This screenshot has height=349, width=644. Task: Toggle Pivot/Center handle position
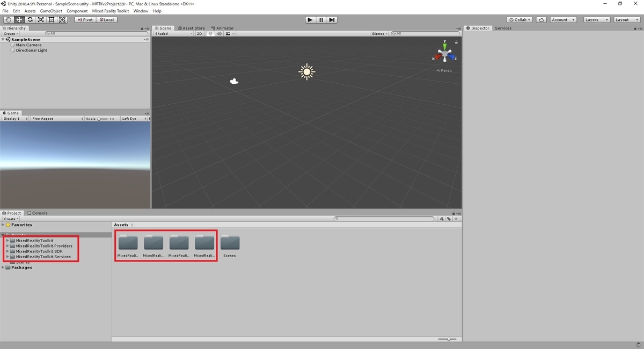[x=85, y=20]
